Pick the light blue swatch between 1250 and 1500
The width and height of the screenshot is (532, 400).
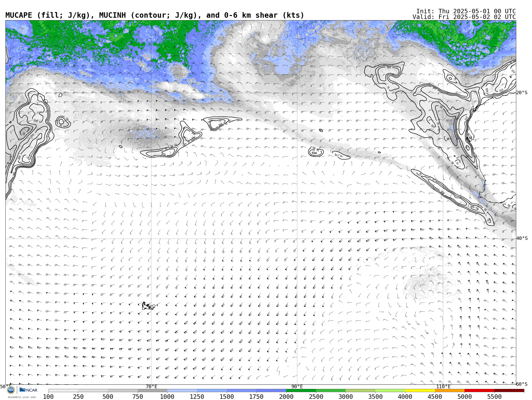[x=212, y=391]
